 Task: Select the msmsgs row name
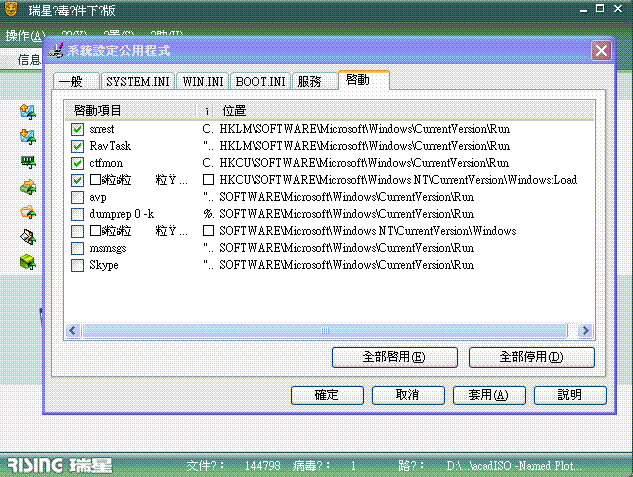point(107,248)
